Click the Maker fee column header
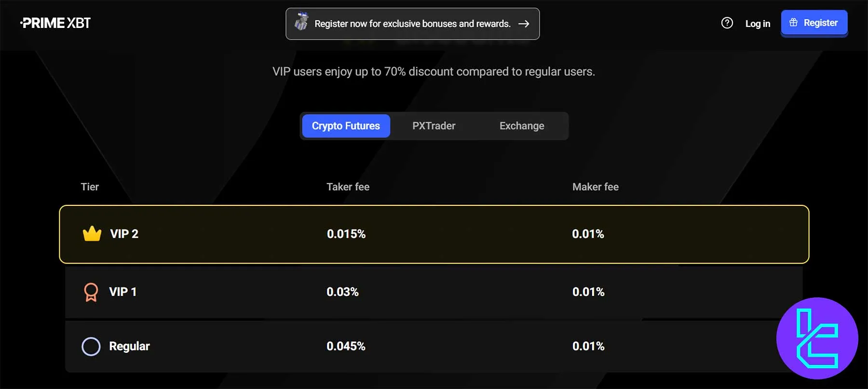Screen dimensions: 868x389 coord(595,187)
